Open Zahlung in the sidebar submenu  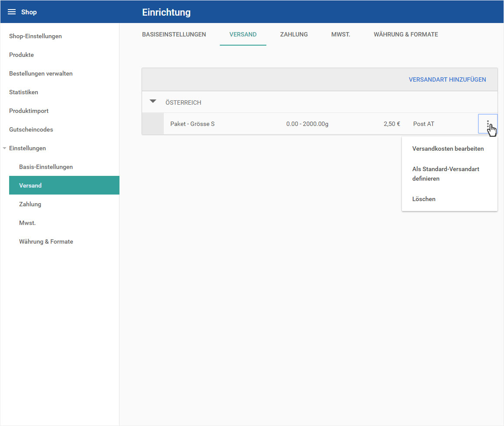click(x=30, y=204)
